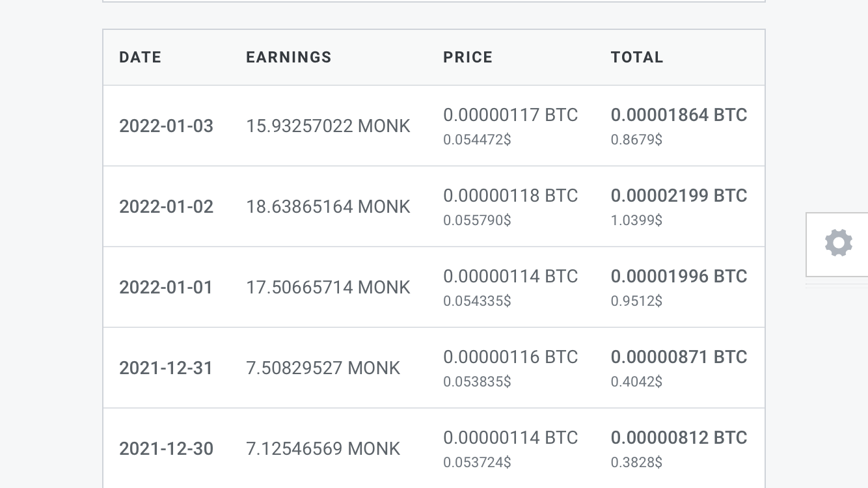Click earnings 18.63865164 MONK
The width and height of the screenshot is (868, 488).
(x=328, y=206)
